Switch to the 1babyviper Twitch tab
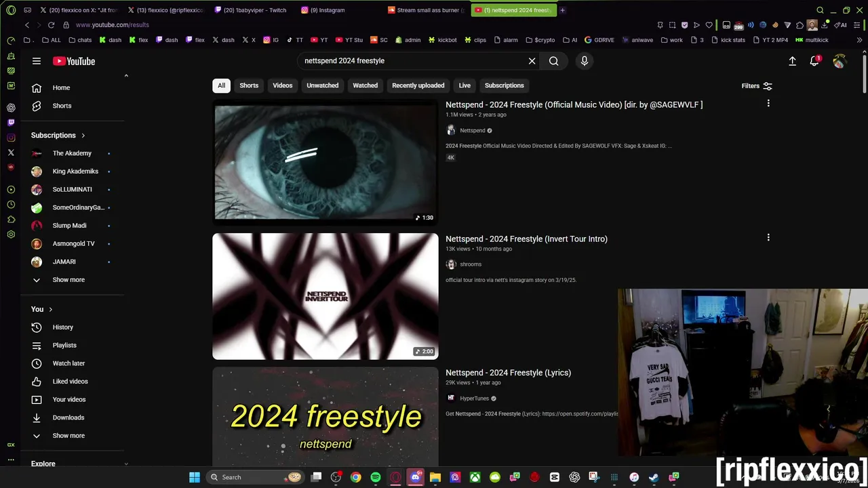 point(250,10)
